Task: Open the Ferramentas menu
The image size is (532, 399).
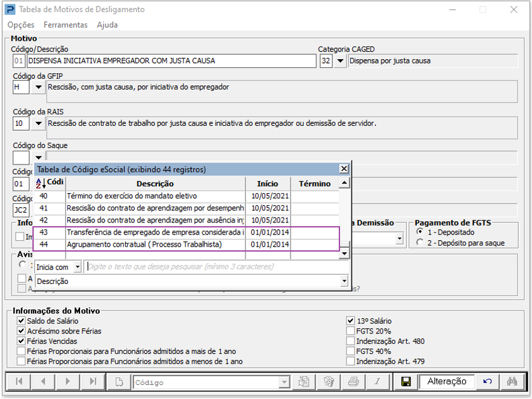Action: [65, 25]
